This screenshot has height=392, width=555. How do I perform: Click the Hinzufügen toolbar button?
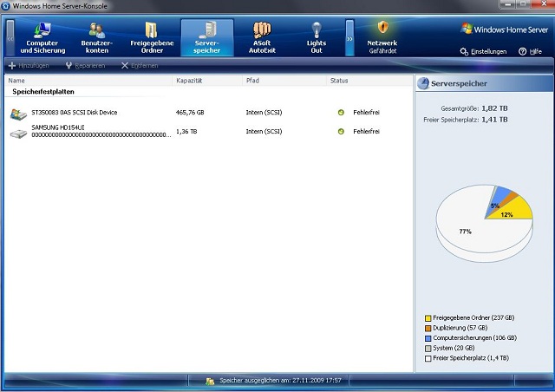[x=29, y=66]
